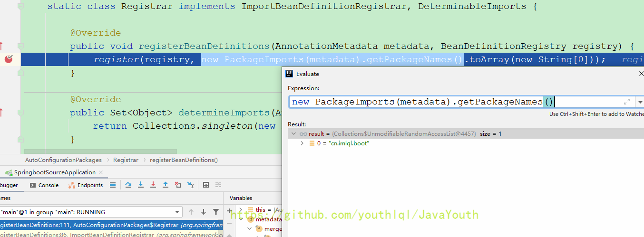Collapse the result node in Evaluate

294,134
